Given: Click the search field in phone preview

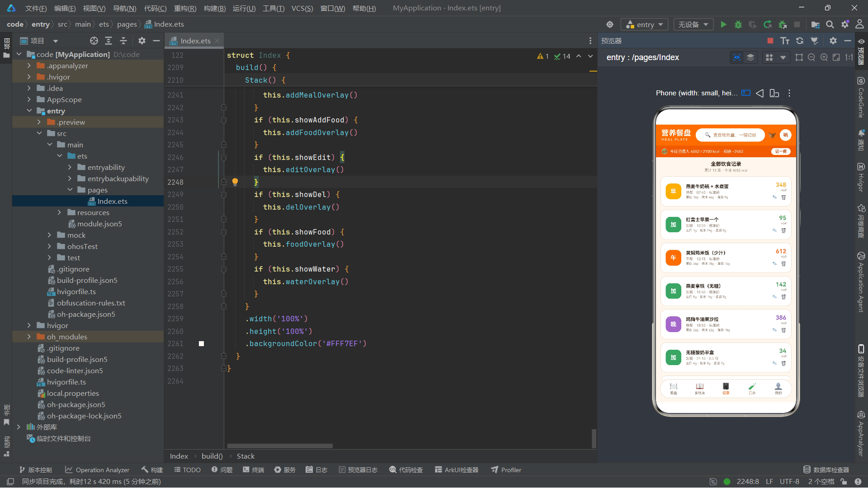Looking at the screenshot, I should pyautogui.click(x=730, y=135).
